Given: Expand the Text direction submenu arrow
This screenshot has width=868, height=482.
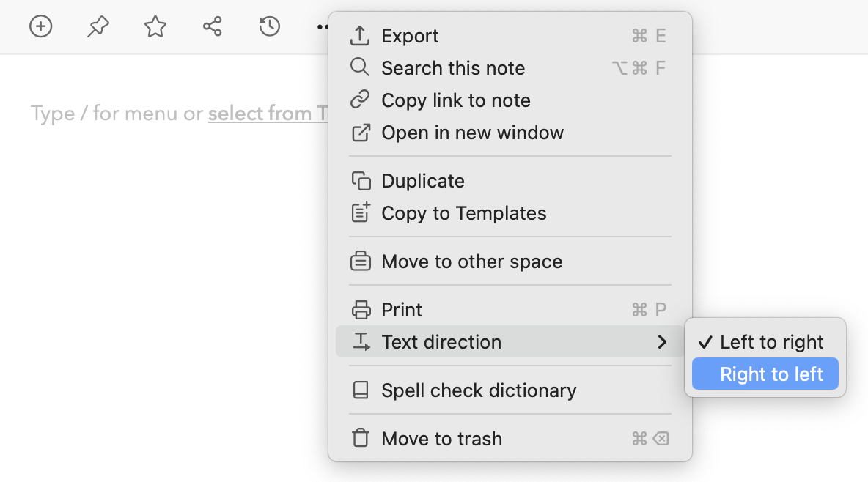Looking at the screenshot, I should click(x=662, y=342).
